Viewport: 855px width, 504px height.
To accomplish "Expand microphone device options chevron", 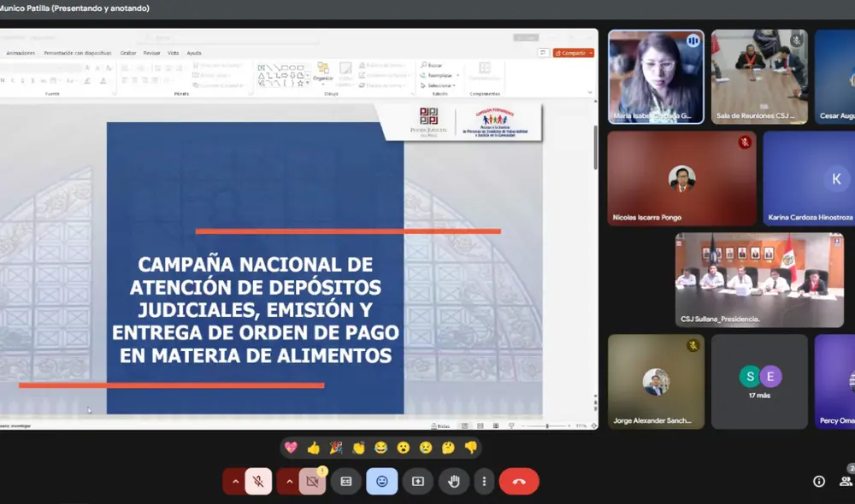I will [x=236, y=481].
